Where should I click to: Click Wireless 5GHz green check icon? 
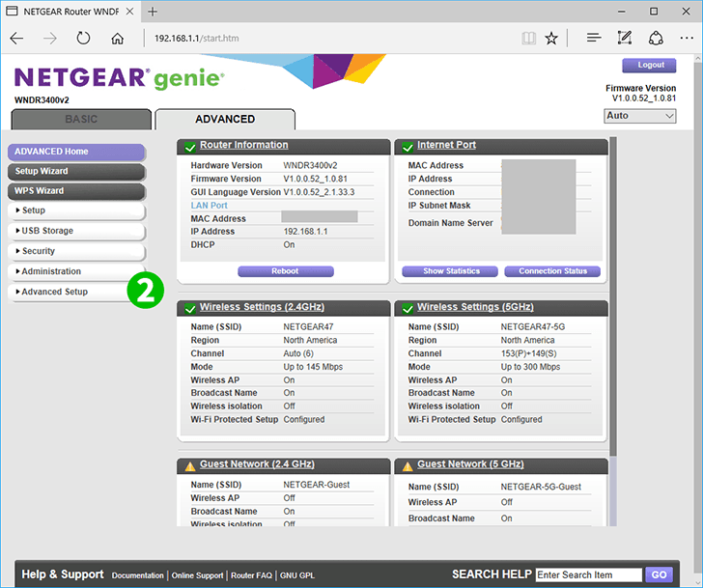click(408, 308)
